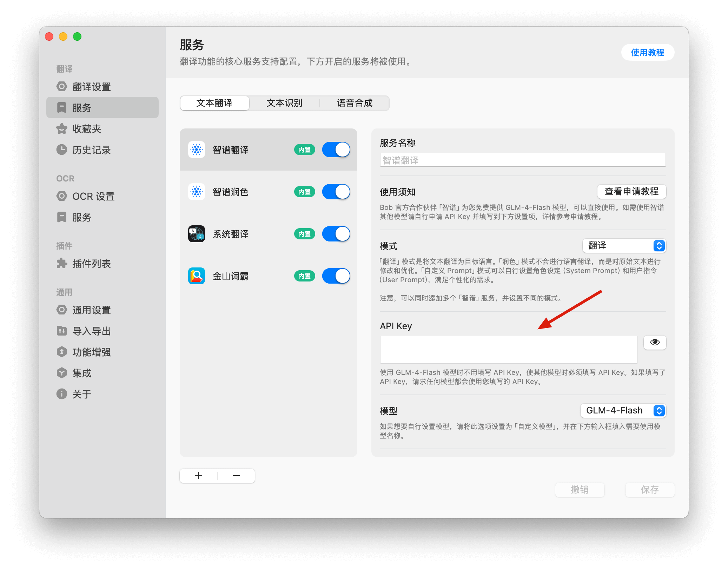Zoom the window with the green button
728x570 pixels.
tap(78, 37)
